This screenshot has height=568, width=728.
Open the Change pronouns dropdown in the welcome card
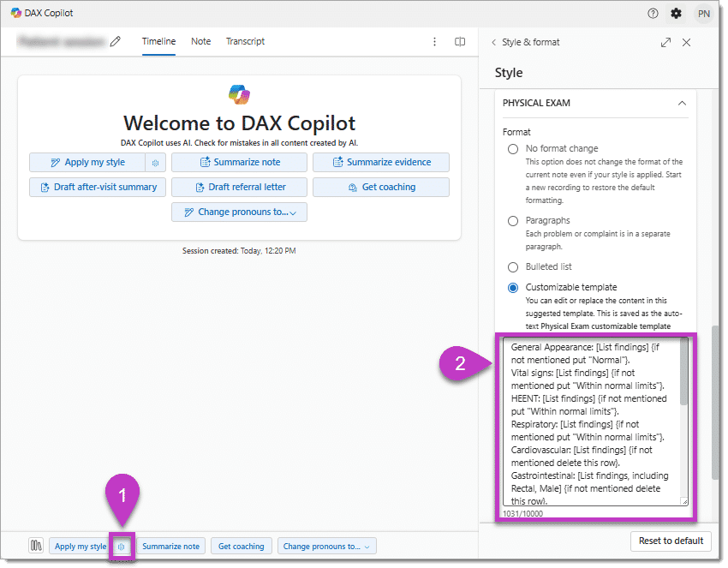coord(241,212)
